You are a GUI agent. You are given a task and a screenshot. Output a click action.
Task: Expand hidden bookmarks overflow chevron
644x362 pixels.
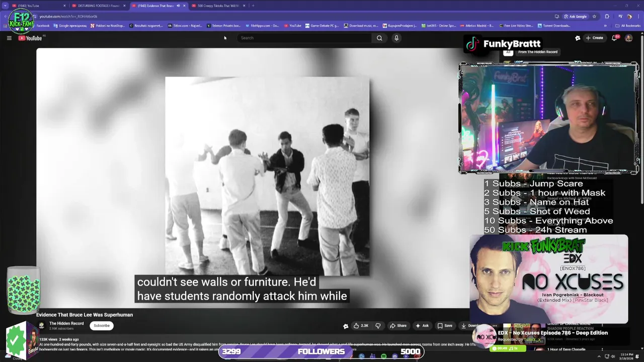(605, 26)
